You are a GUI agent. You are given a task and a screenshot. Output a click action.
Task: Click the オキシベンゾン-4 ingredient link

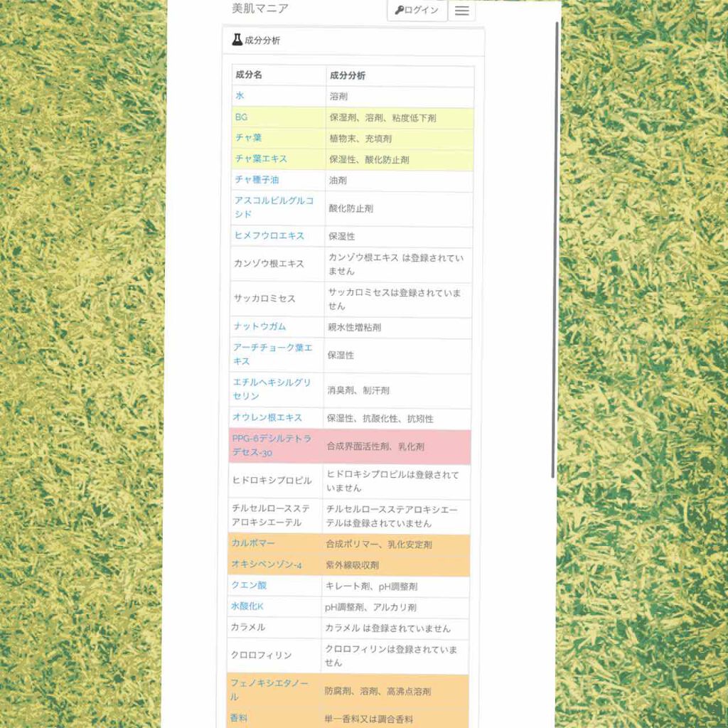coord(266,564)
